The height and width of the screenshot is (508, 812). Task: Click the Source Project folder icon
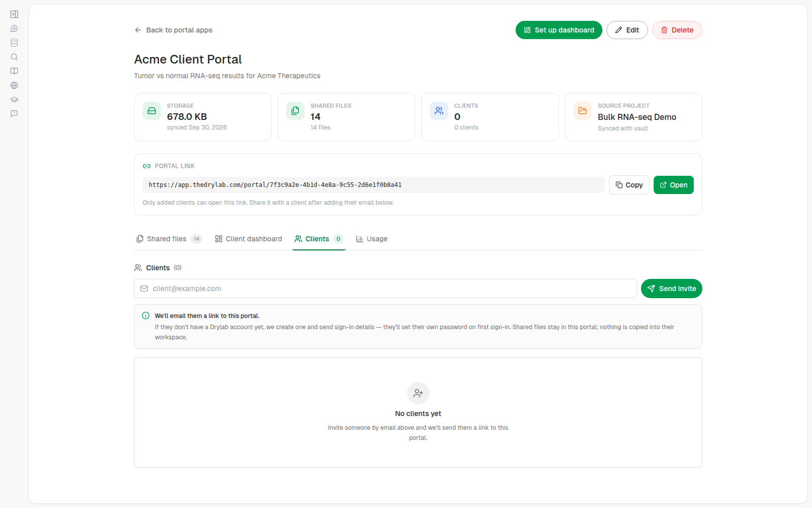point(583,111)
